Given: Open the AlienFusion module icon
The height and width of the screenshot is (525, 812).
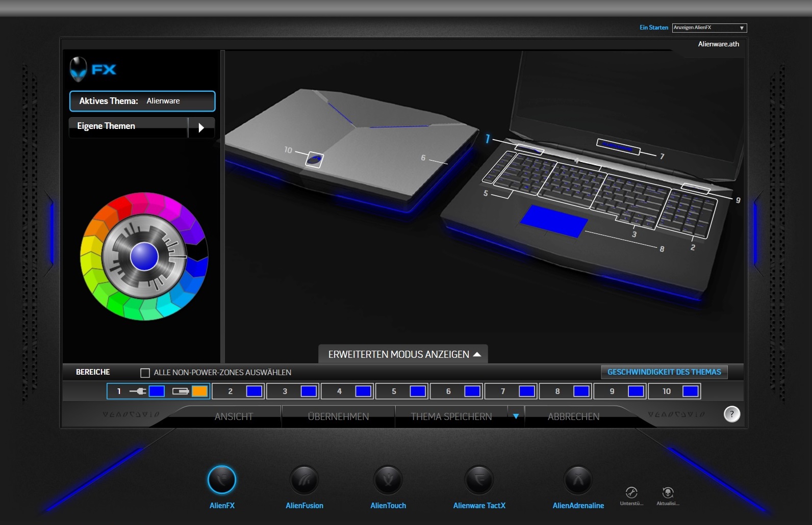Looking at the screenshot, I should (x=304, y=480).
